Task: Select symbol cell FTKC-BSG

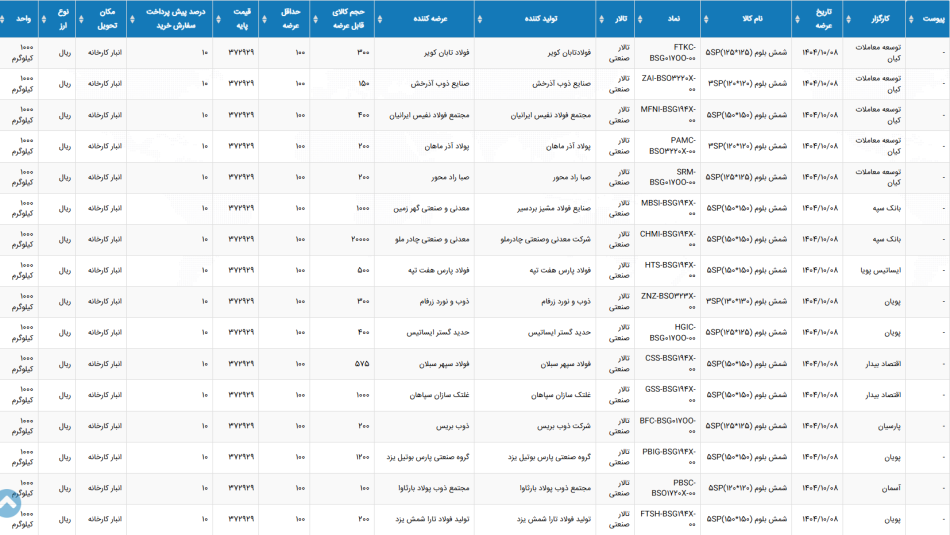Action: point(672,53)
